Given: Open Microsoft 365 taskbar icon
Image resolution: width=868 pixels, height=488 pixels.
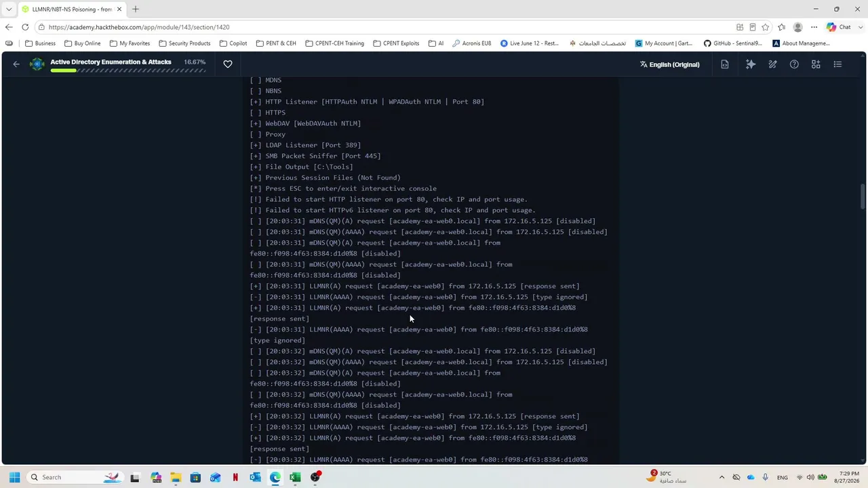Looking at the screenshot, I should point(156,477).
